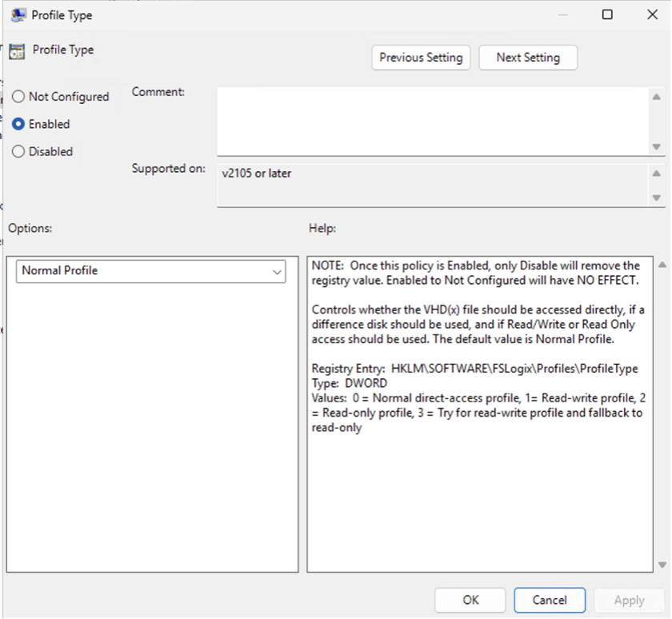Click the 'Help:' label
This screenshot has height=619, width=672.
pyautogui.click(x=322, y=228)
